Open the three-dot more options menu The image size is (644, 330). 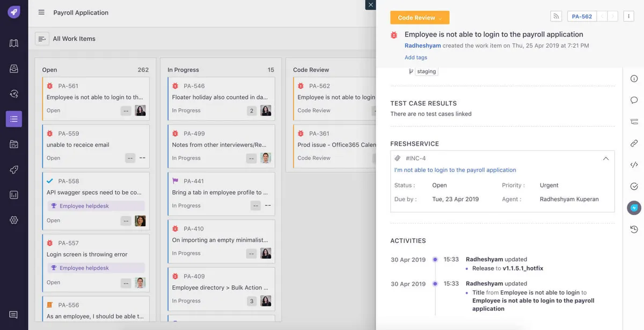pyautogui.click(x=629, y=17)
